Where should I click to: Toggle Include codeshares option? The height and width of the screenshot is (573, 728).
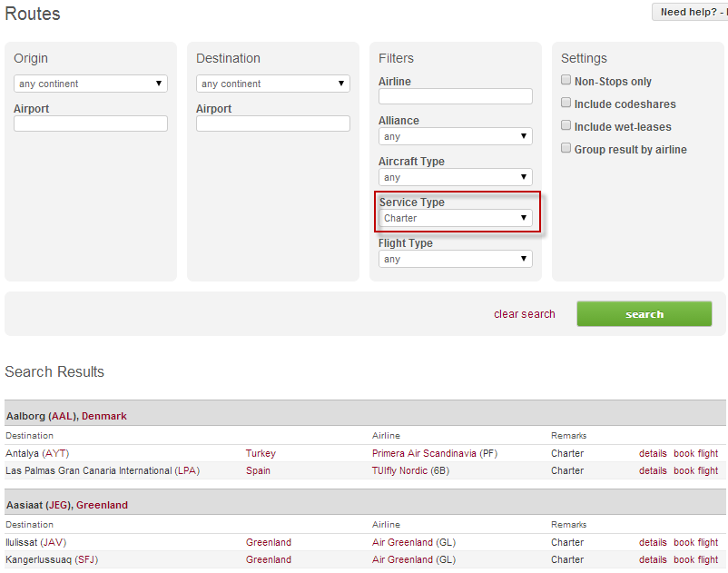tap(566, 104)
